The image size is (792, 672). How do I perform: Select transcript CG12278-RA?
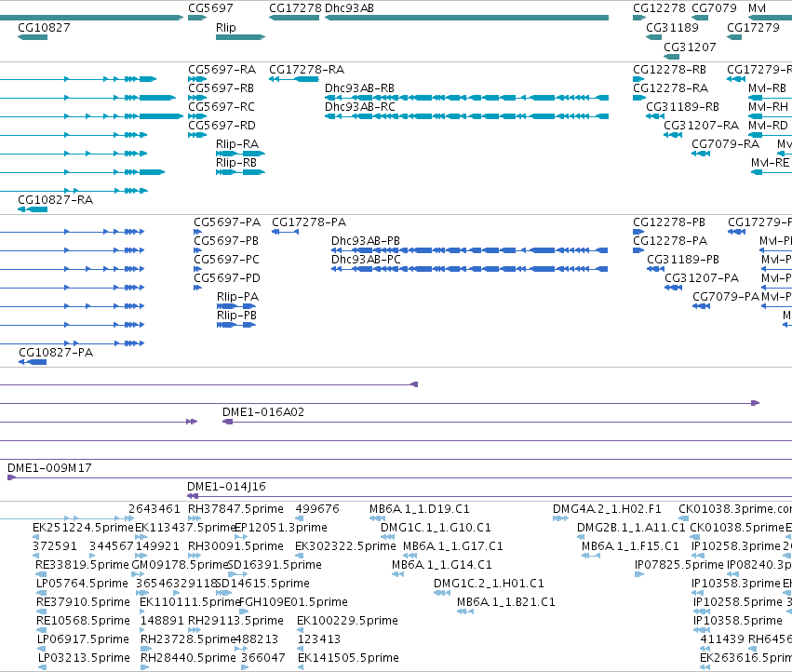(638, 98)
